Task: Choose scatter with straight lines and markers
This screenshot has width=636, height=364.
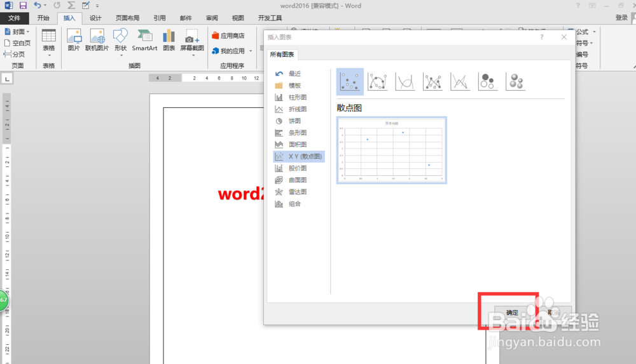Action: coord(432,81)
